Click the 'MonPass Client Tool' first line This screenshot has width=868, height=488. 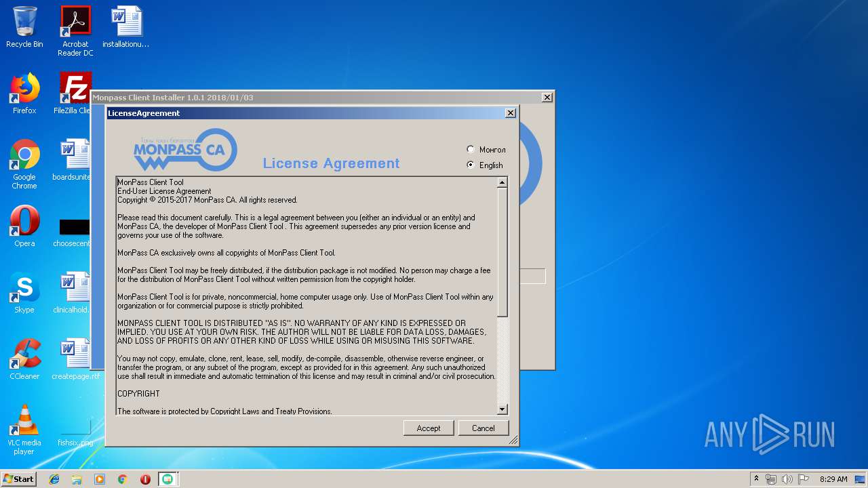click(151, 182)
